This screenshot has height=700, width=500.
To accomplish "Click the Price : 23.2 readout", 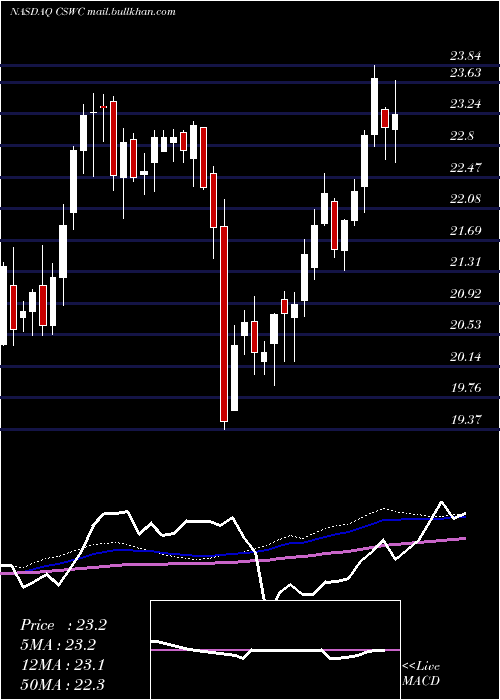I will click(x=63, y=625).
